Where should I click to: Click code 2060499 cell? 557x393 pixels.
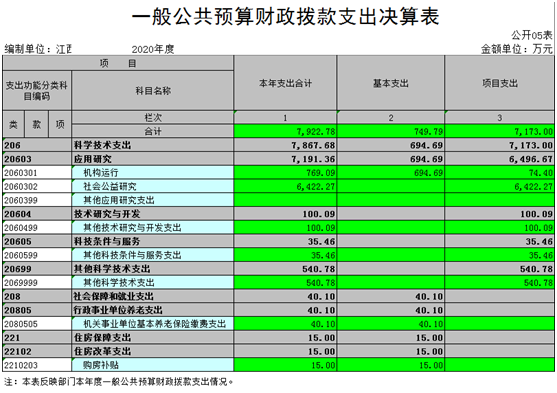point(37,228)
